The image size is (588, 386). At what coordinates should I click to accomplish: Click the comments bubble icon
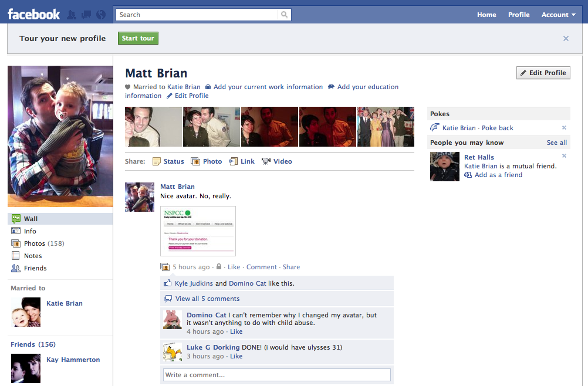(x=168, y=299)
